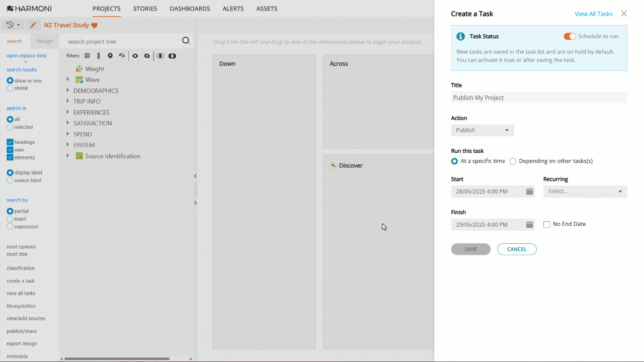
Task: Apply the map pin filter icon
Action: pyautogui.click(x=110, y=56)
